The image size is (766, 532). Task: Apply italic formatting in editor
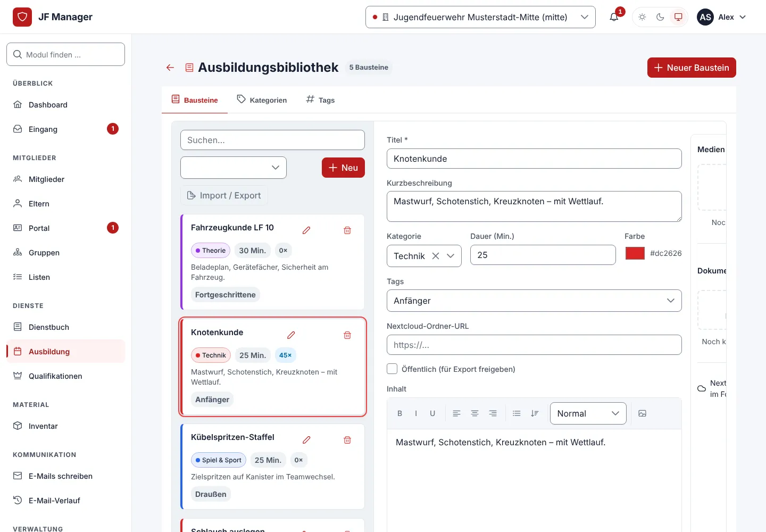[x=416, y=413]
